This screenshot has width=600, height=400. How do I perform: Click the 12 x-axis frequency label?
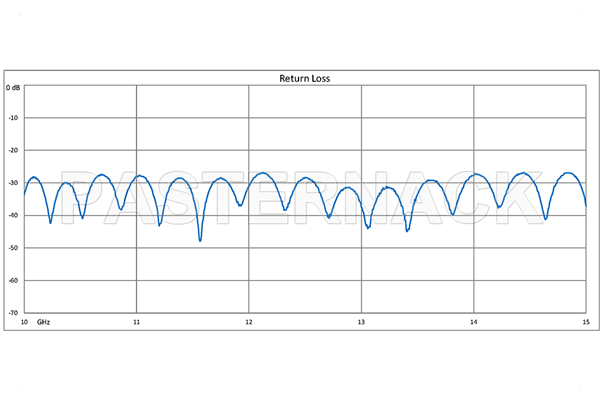[x=249, y=323]
